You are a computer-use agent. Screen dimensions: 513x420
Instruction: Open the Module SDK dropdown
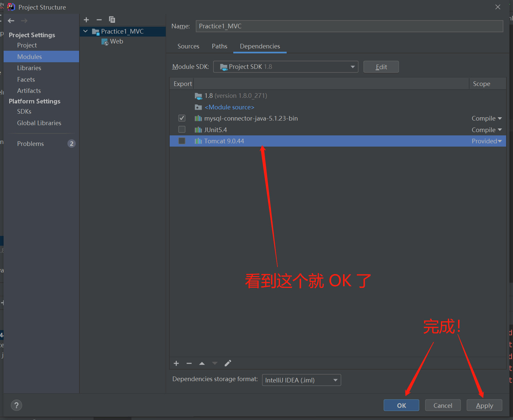click(x=286, y=67)
